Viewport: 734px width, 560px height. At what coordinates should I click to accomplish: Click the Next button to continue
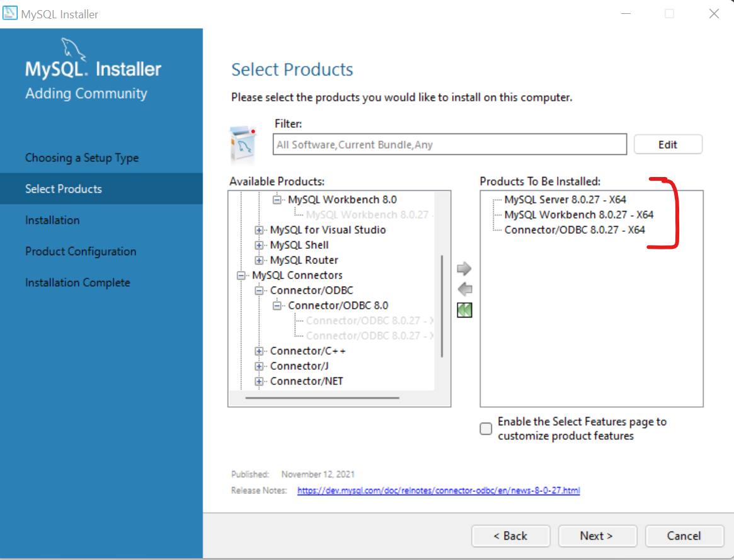tap(597, 535)
